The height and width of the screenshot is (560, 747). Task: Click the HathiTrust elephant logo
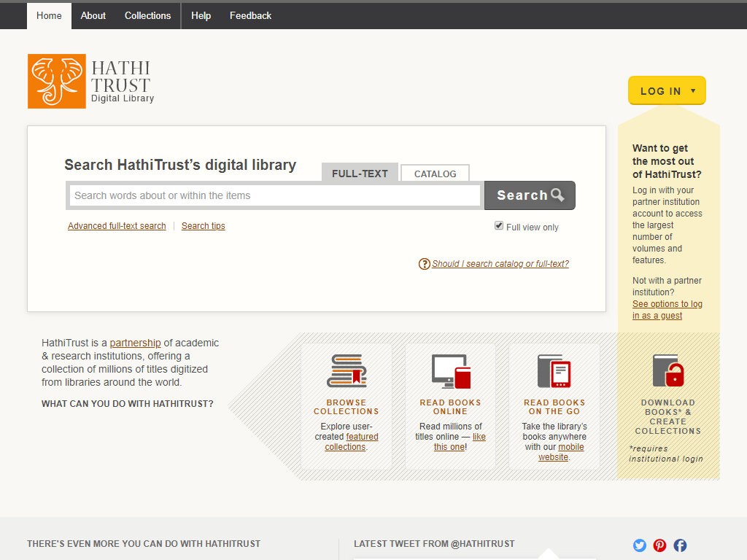click(x=57, y=81)
